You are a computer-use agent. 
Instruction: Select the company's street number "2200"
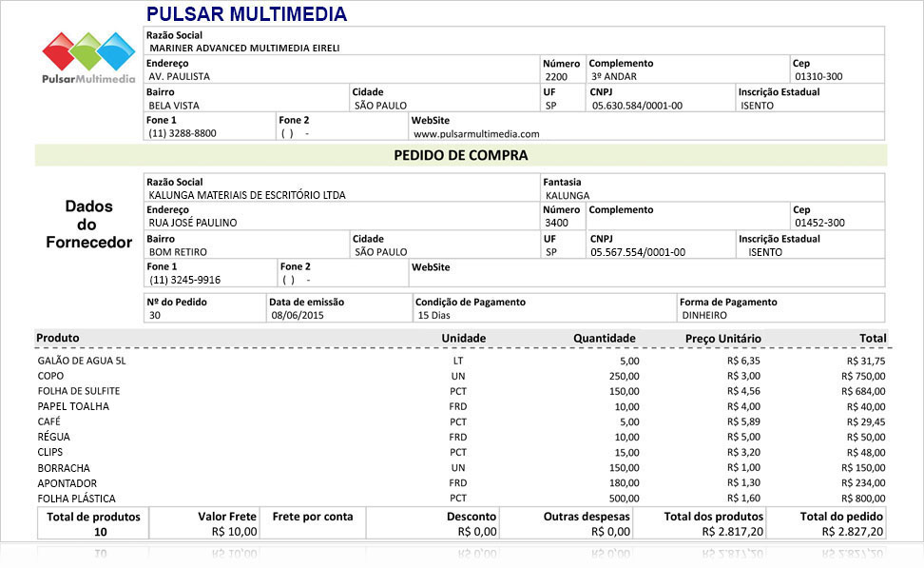pyautogui.click(x=556, y=77)
